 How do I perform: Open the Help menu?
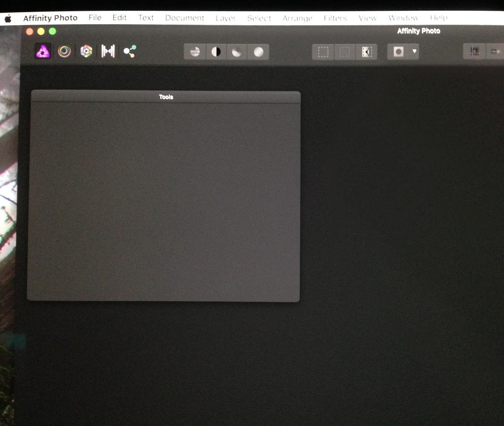pyautogui.click(x=439, y=18)
